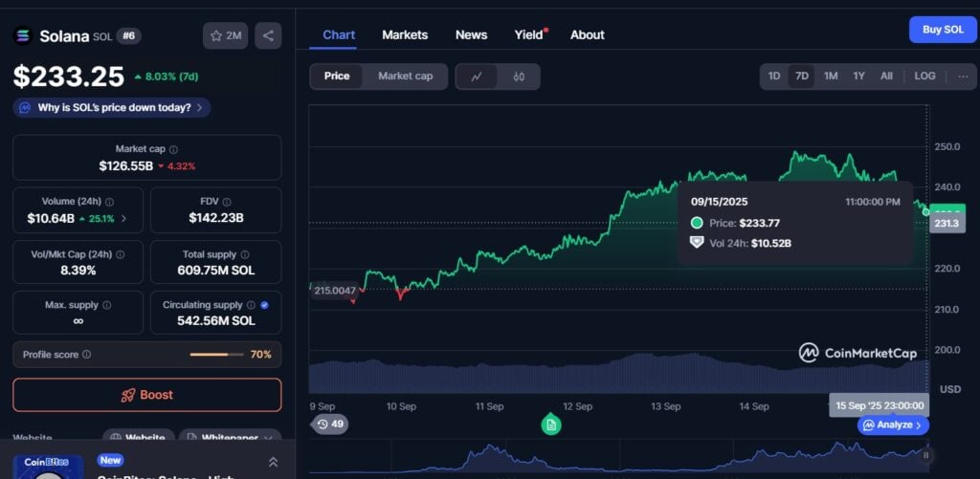Switch to the Chart tab

[x=339, y=35]
